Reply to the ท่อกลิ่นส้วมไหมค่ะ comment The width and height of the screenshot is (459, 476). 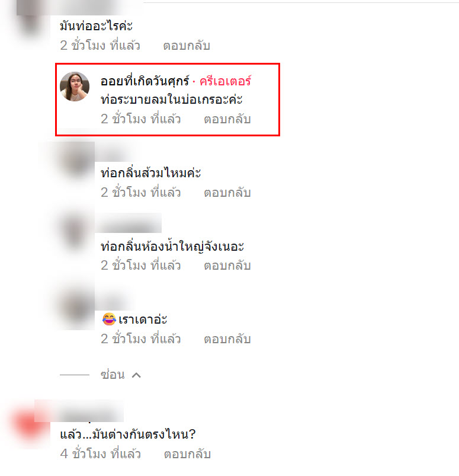227,193
